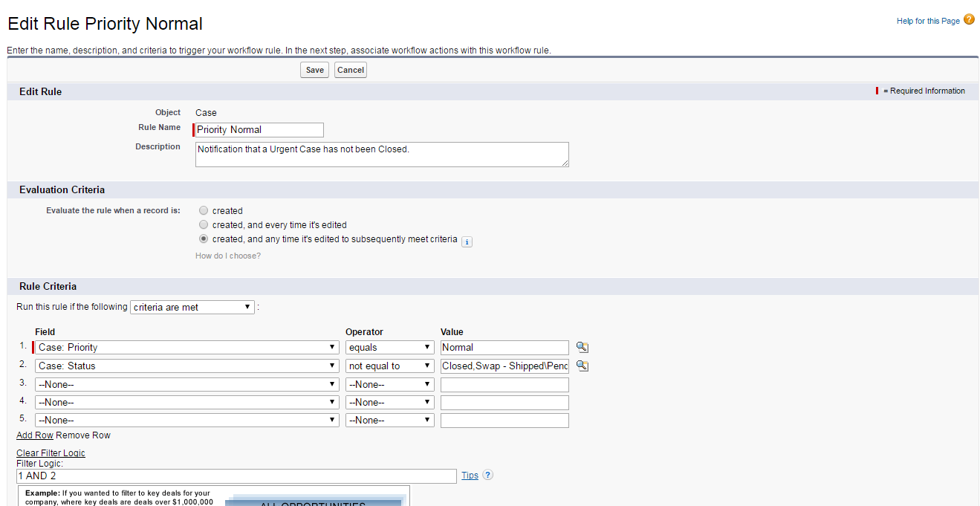Open lookup icon for Priority value

point(583,347)
